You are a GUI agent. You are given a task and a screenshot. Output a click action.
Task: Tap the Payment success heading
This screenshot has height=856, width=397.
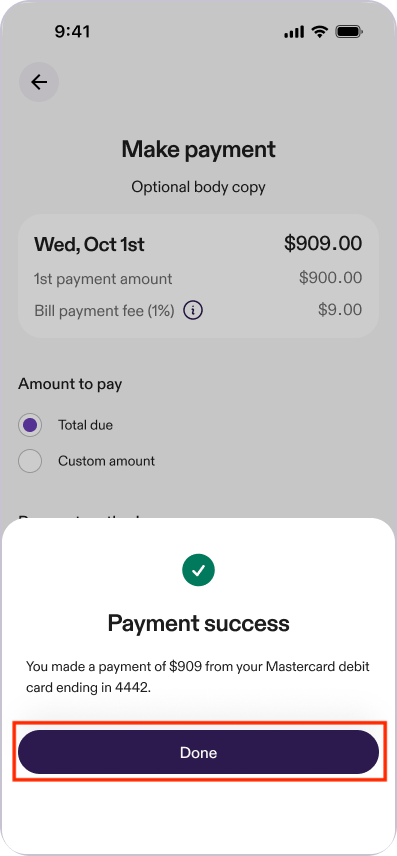coord(198,623)
